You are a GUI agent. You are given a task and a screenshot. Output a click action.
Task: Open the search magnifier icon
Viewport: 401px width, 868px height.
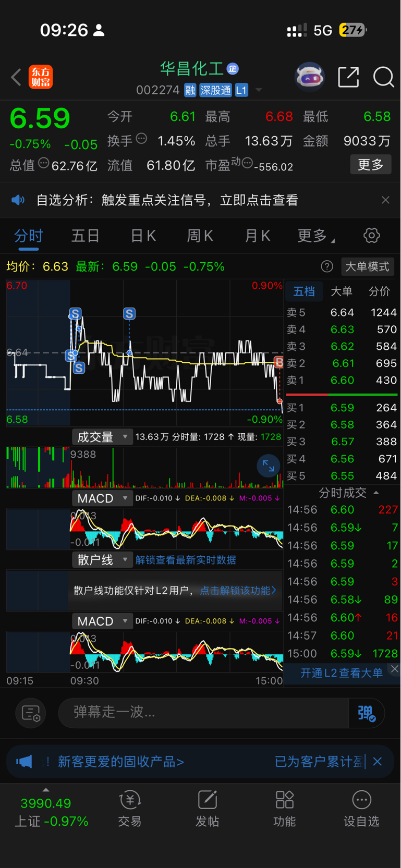click(384, 77)
